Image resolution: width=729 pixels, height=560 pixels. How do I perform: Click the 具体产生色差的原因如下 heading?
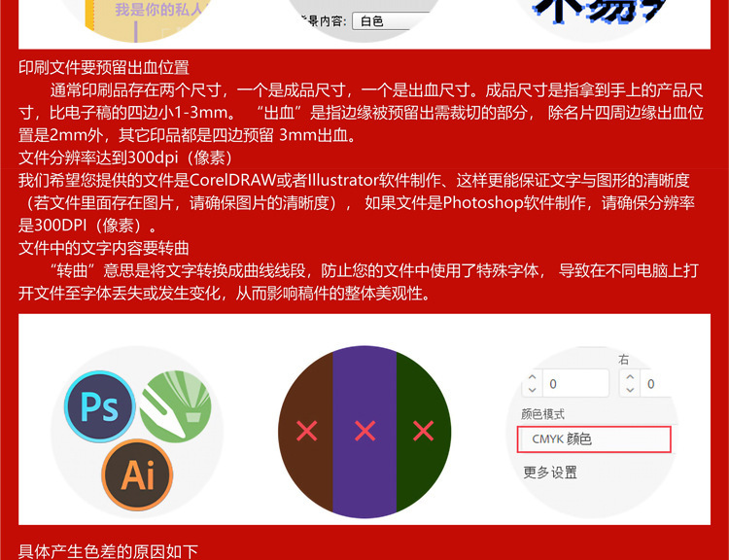108,551
